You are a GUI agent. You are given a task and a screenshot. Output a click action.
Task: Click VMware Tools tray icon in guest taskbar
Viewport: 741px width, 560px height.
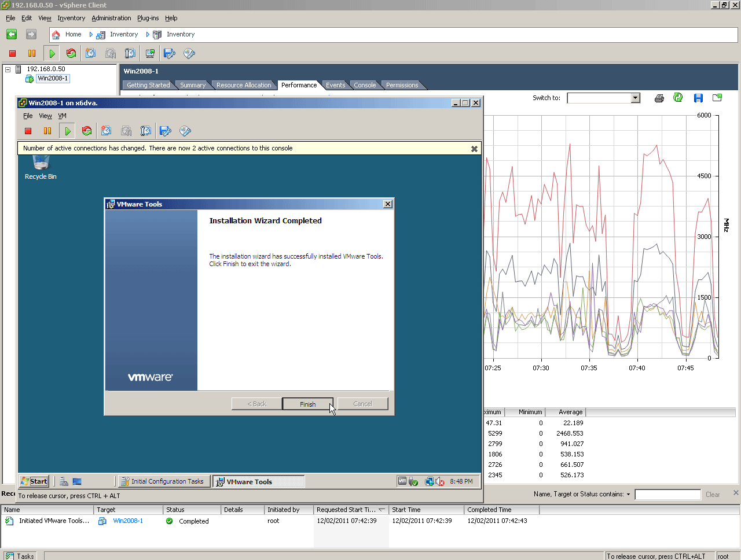(x=402, y=481)
